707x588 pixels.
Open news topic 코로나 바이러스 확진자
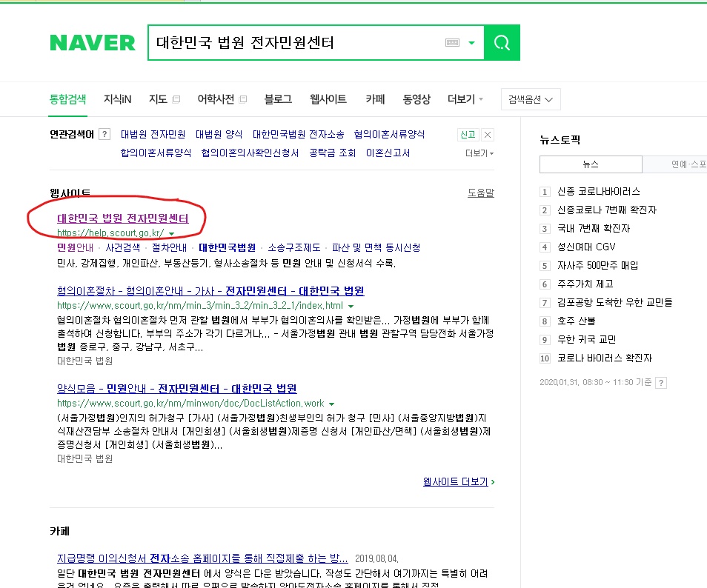(x=605, y=358)
